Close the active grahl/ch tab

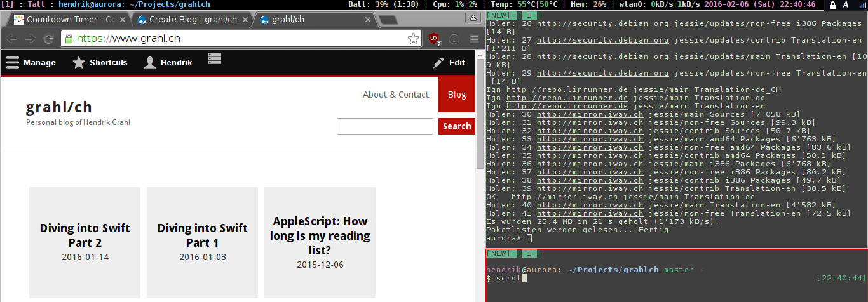pos(367,20)
